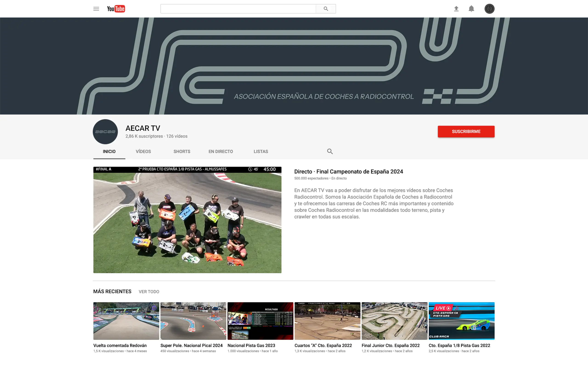Screen dimensions: 588x367
Task: Click the Ver Todo link
Action: coord(149,292)
